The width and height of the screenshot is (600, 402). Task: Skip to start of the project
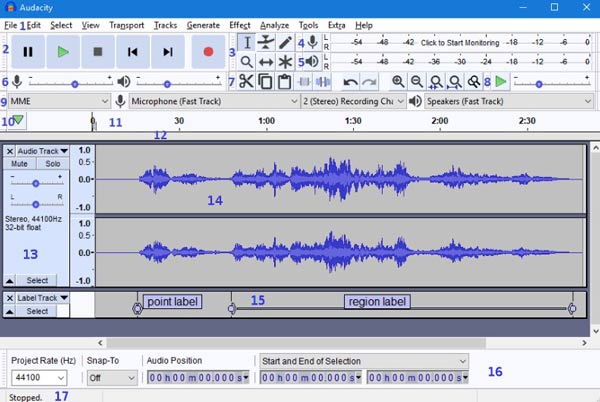click(x=133, y=51)
